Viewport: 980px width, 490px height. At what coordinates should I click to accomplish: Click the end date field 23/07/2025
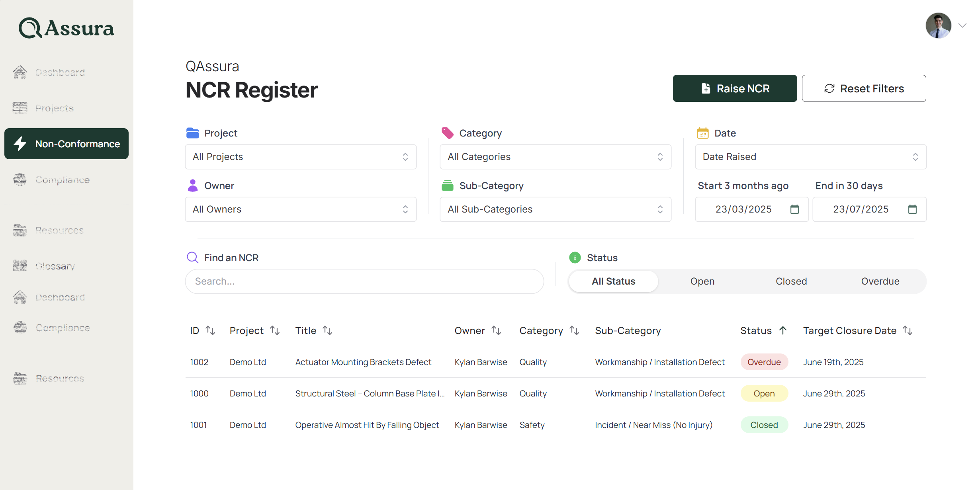(x=870, y=209)
